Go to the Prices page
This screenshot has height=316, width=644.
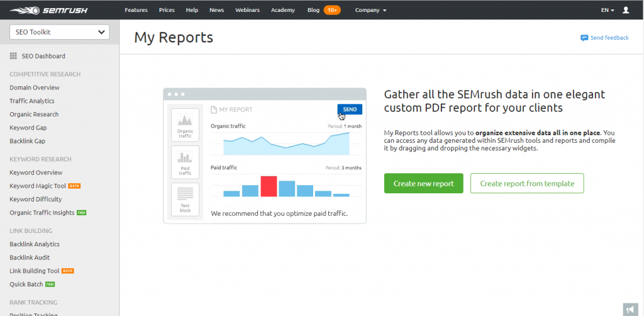click(x=167, y=10)
